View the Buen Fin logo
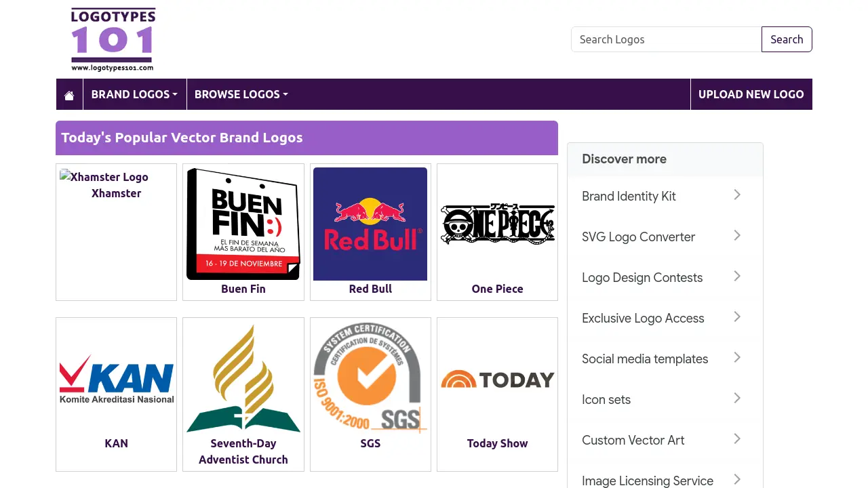Image resolution: width=868 pixels, height=488 pixels. (243, 224)
